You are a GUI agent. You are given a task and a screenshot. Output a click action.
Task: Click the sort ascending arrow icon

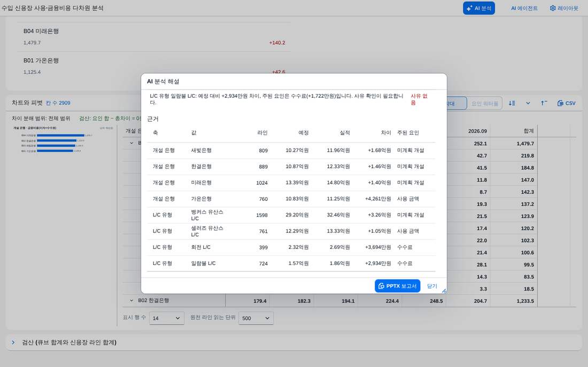click(x=544, y=103)
